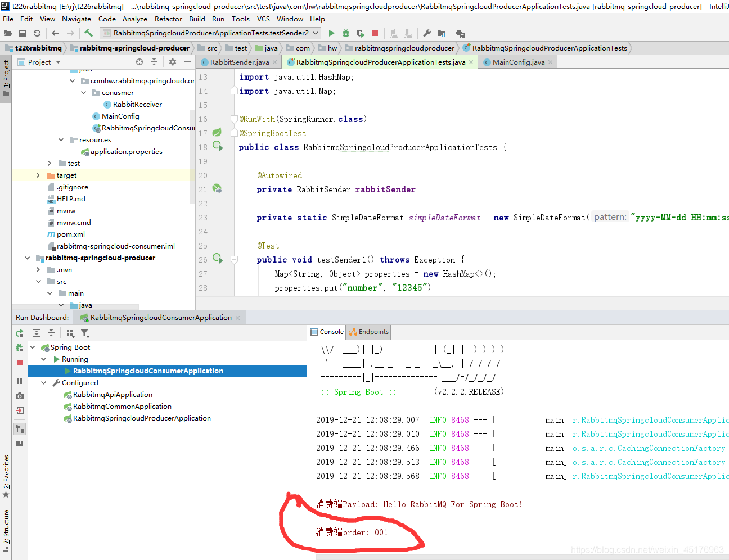Select the Console tab

[327, 332]
